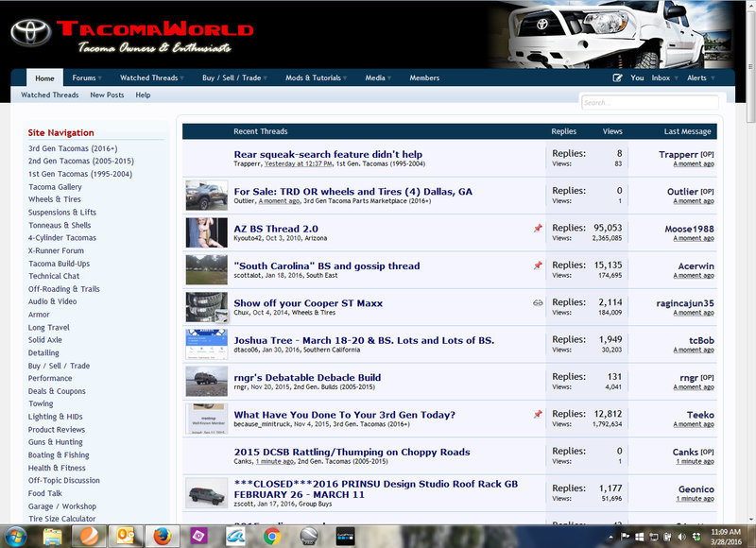This screenshot has height=548, width=756.
Task: Open tire thumbnail for Show off your Cooper ST Maxx
Action: (x=206, y=307)
